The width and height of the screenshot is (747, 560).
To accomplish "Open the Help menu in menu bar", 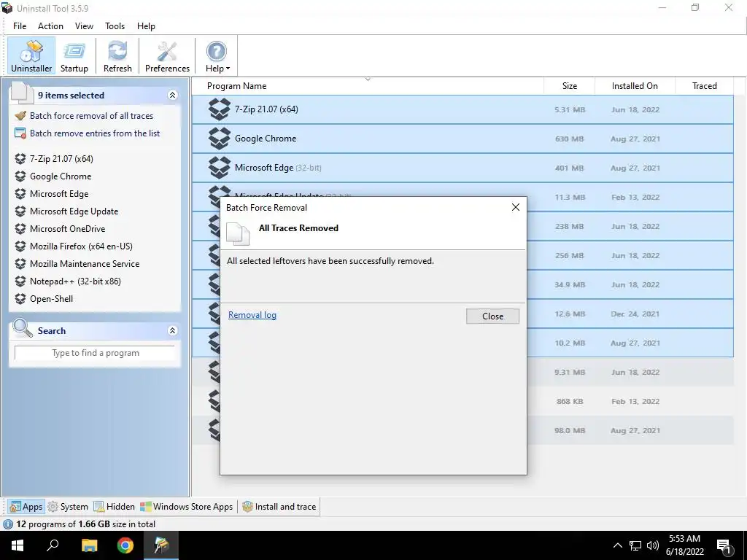I will 146,26.
